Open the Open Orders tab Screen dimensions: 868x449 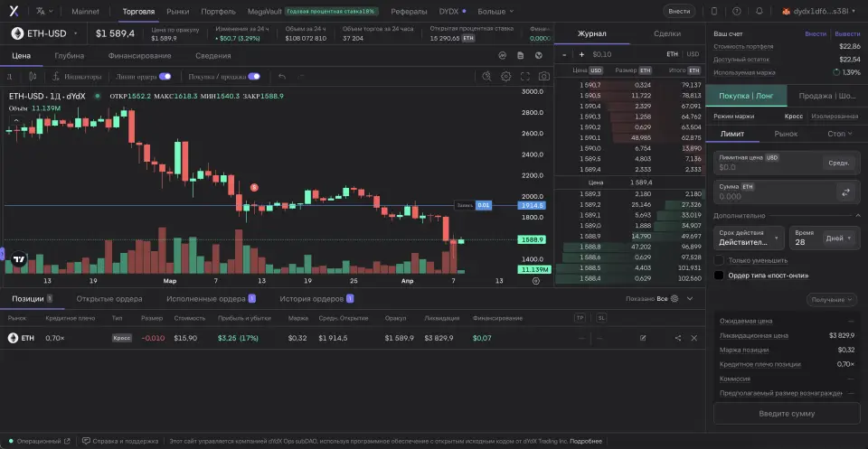click(x=108, y=298)
